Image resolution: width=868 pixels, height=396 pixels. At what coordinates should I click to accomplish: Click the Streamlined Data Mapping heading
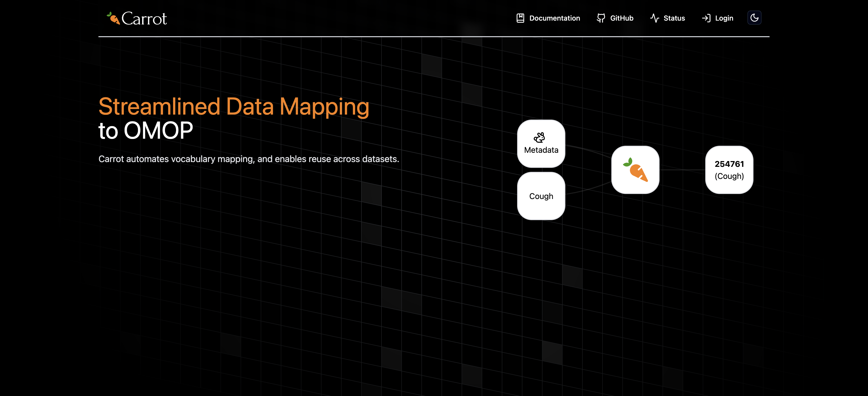point(234,107)
